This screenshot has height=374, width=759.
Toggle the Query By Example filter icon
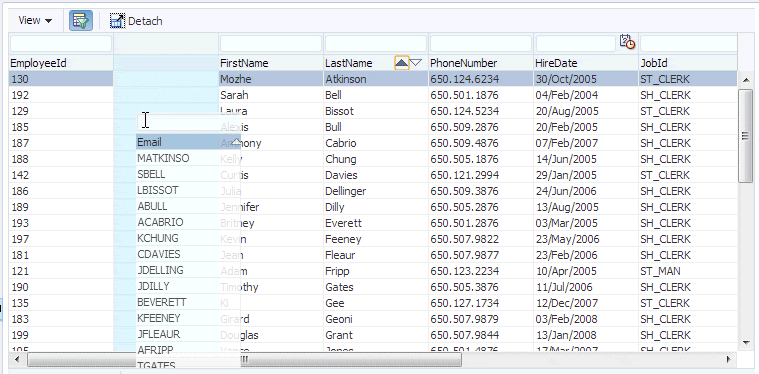[x=81, y=21]
